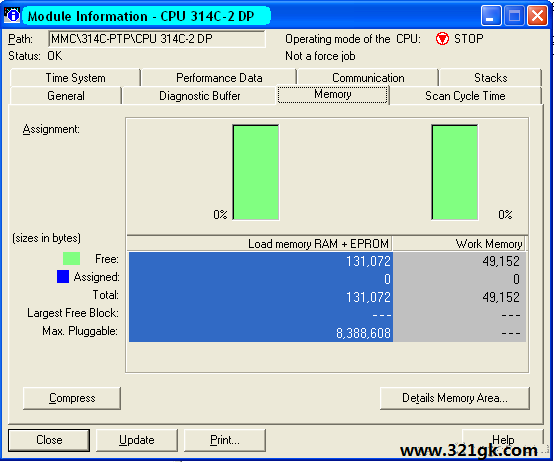Viewport: 555px width, 463px height.
Task: Select the Scan Cycle Time tab
Action: click(x=465, y=96)
